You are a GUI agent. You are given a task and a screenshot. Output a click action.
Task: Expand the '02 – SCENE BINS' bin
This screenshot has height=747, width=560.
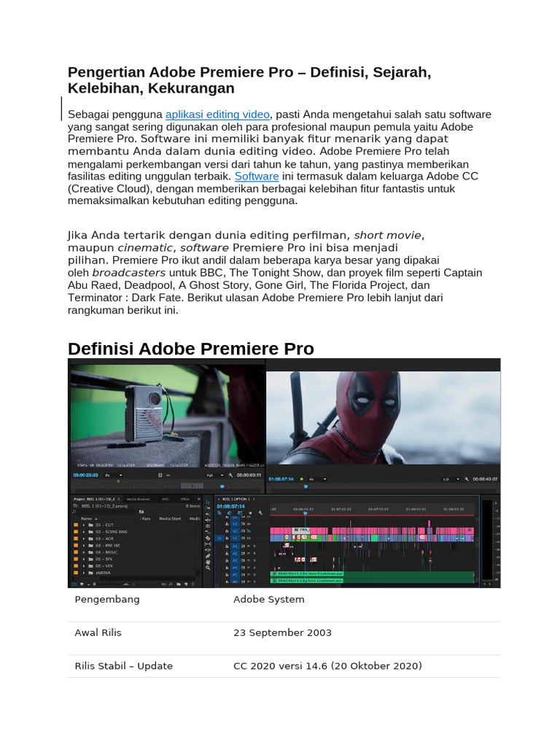pyautogui.click(x=84, y=532)
